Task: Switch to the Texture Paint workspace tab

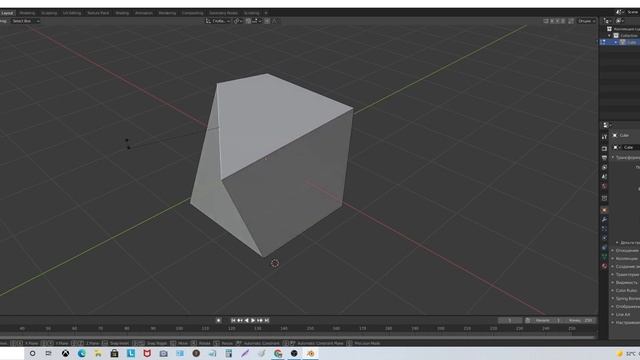Action: [98, 13]
